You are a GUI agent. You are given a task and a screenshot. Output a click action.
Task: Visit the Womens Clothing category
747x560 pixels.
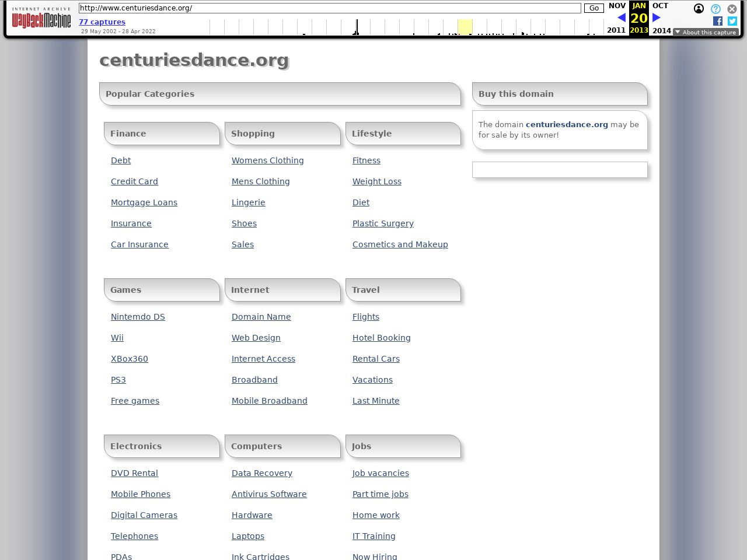267,160
